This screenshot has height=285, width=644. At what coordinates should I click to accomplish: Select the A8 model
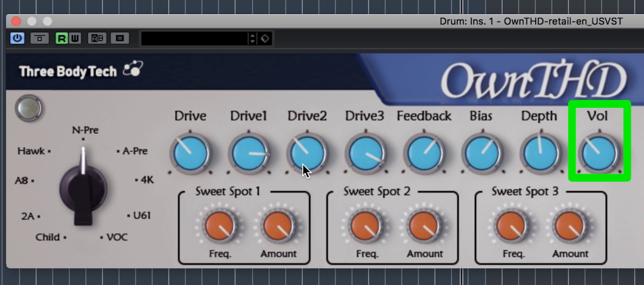[x=22, y=180]
